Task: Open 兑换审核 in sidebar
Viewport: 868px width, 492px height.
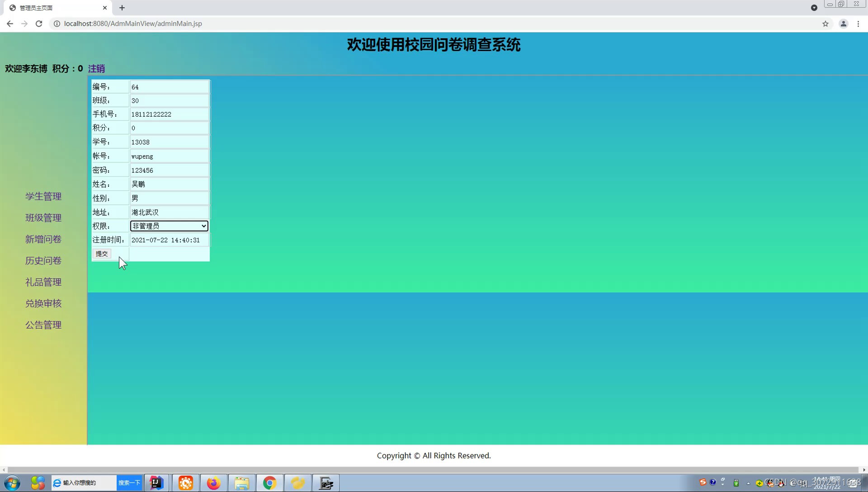Action: (43, 303)
